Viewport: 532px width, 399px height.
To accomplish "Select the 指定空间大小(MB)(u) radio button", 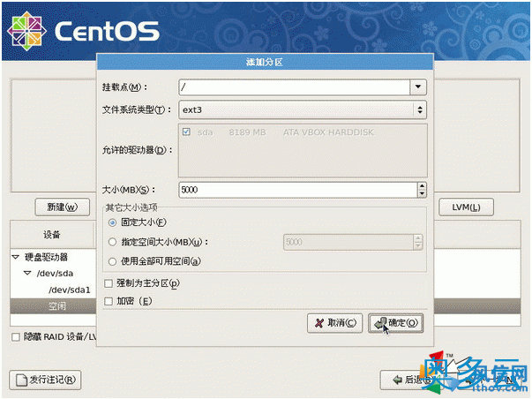I will [x=112, y=242].
